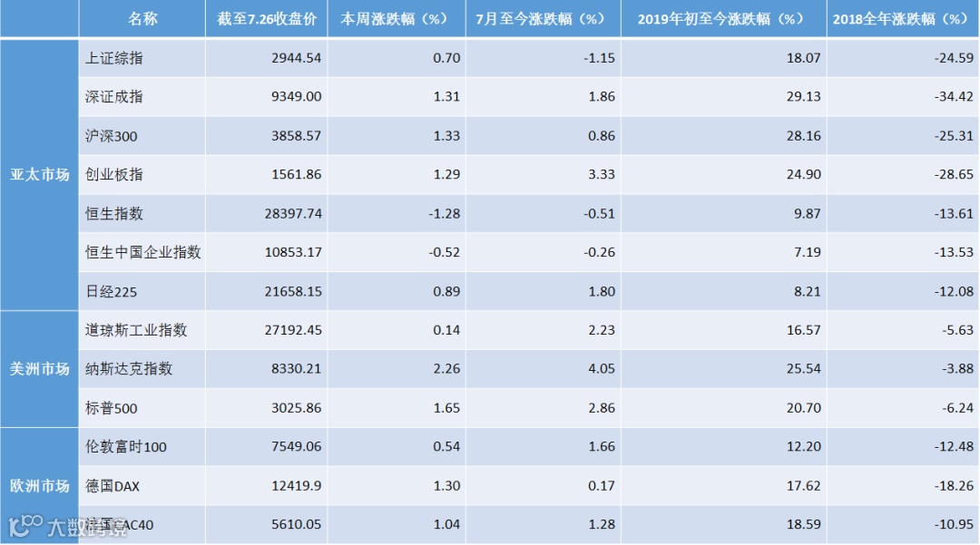The height and width of the screenshot is (545, 980).
Task: Click weekly change 2.26 for 纳斯达克指数
Action: pyautogui.click(x=446, y=369)
